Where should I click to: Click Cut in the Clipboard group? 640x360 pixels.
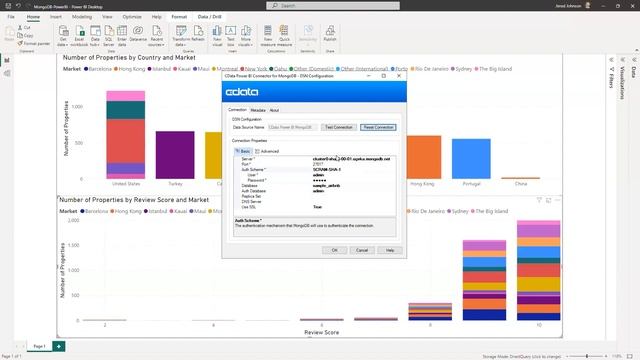point(24,27)
